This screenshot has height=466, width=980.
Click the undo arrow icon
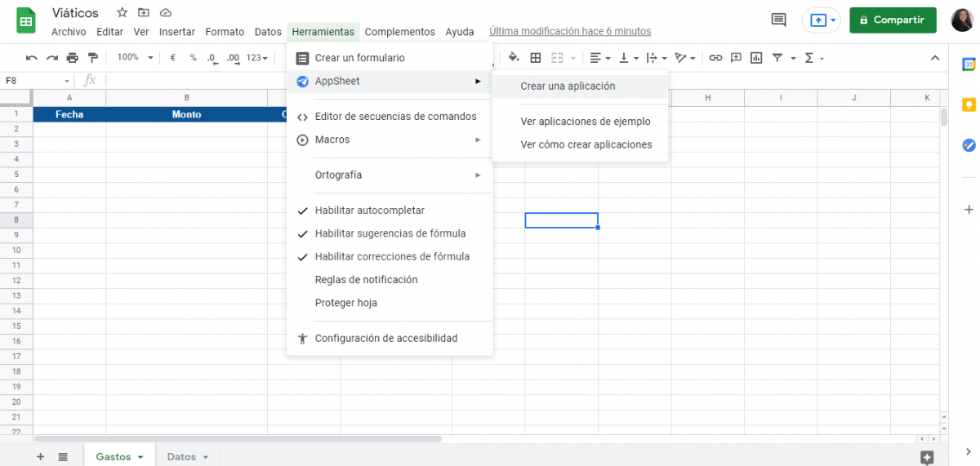click(31, 58)
